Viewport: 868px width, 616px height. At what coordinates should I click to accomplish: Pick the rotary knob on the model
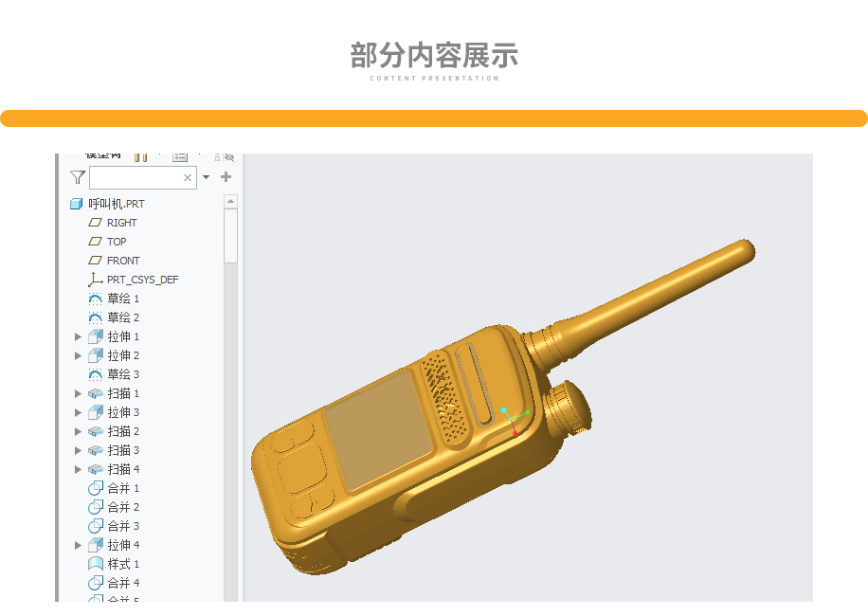[x=569, y=409]
